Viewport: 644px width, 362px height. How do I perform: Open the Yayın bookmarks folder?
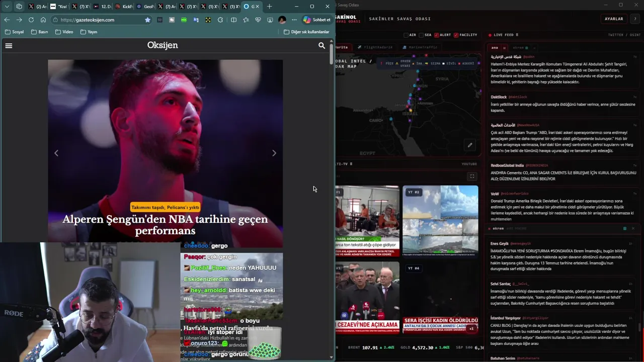89,32
